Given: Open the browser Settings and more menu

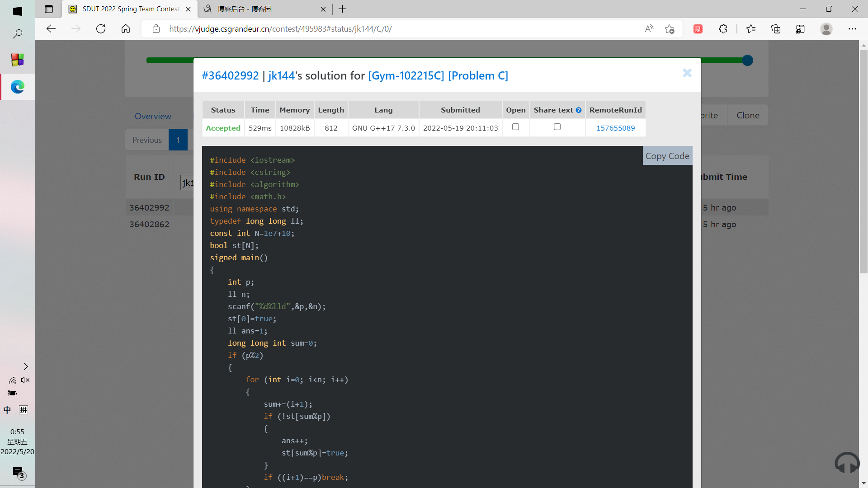Looking at the screenshot, I should 852,29.
